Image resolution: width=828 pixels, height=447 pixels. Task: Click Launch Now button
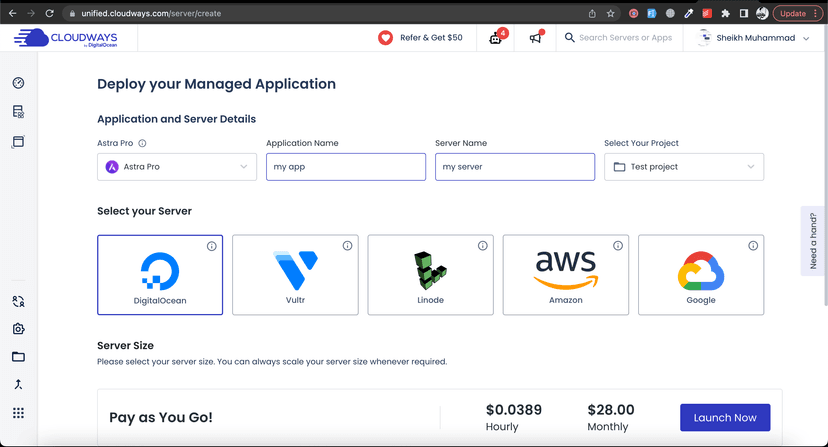click(725, 417)
